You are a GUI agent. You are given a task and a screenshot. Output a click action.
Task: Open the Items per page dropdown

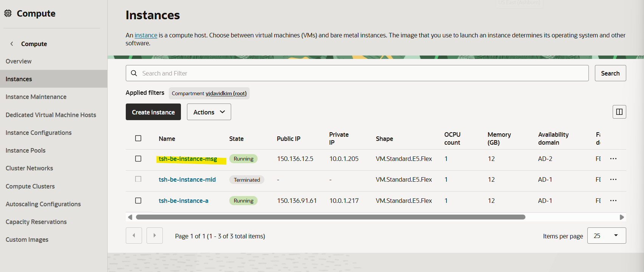[x=606, y=236]
